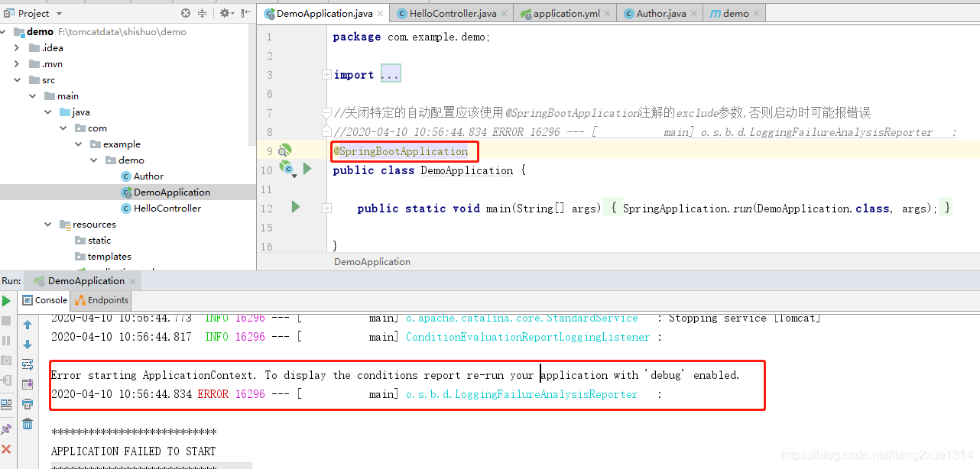Click the class gutter icon on line 10
The height and width of the screenshot is (469, 980).
coord(287,168)
